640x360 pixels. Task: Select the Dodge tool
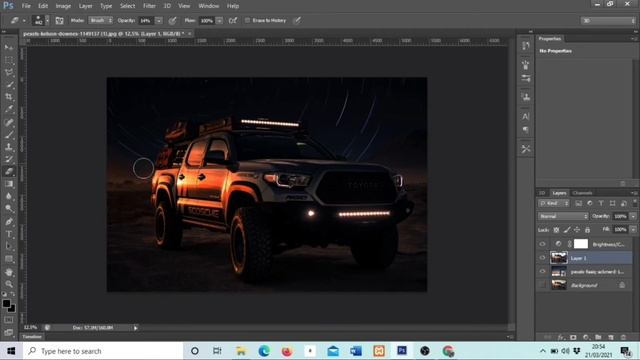click(9, 209)
